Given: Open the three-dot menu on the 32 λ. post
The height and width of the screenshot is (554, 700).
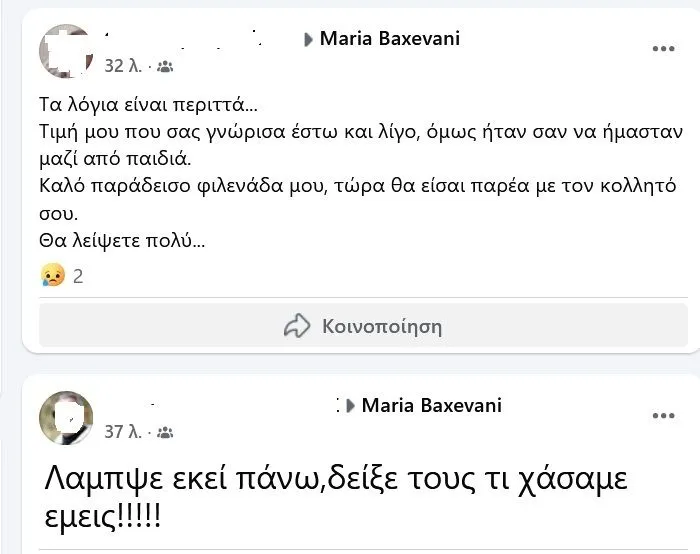Looking at the screenshot, I should 663,48.
